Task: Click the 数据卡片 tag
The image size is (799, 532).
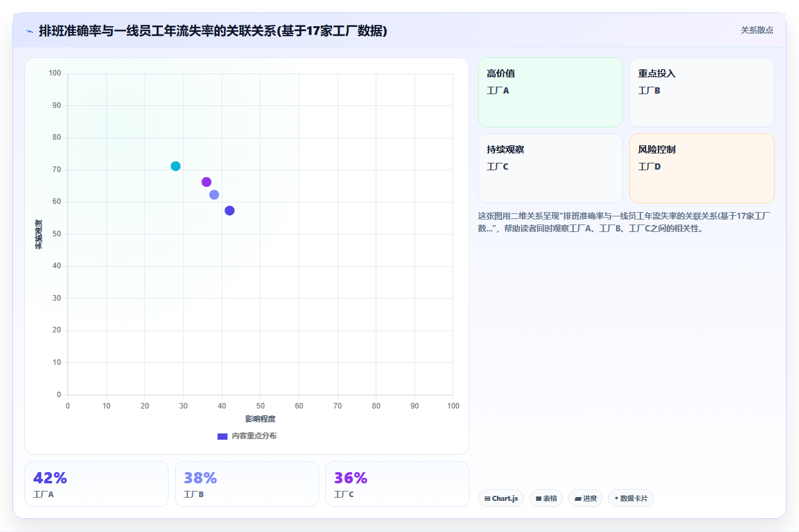Action: coord(631,498)
